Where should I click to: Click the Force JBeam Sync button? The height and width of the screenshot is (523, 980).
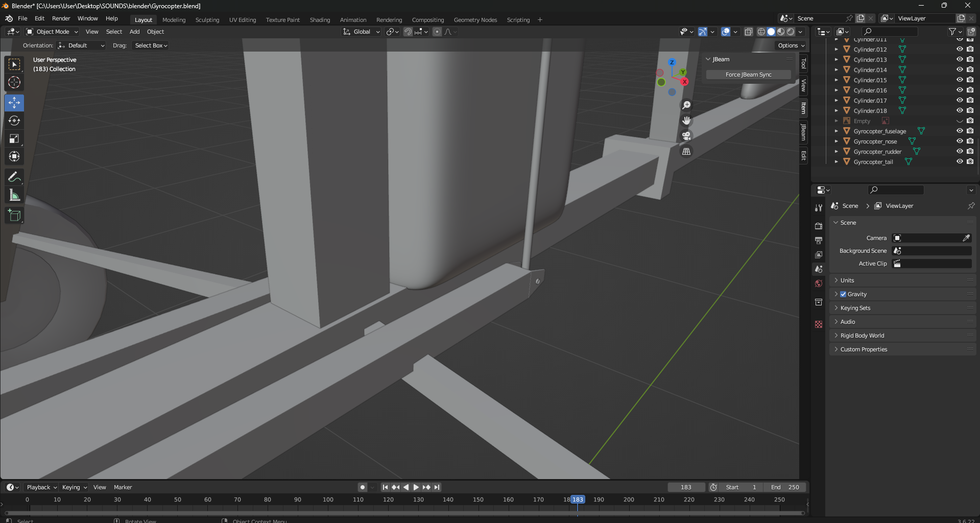748,75
